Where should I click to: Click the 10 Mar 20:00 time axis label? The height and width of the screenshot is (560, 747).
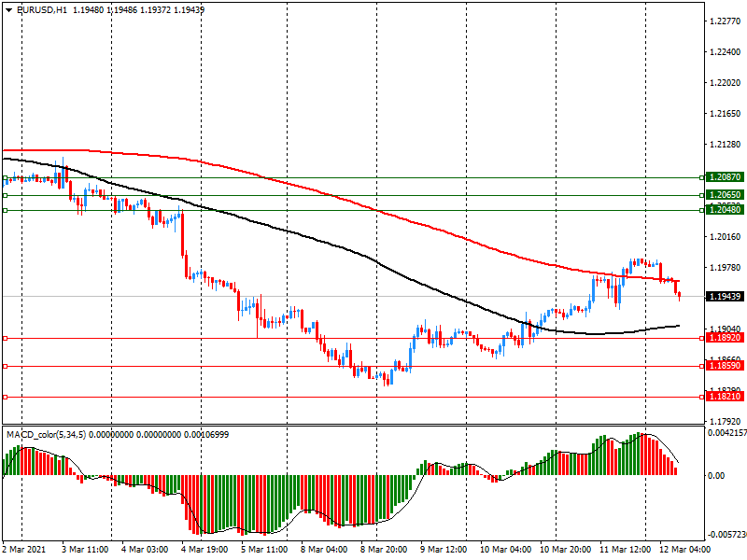point(566,550)
